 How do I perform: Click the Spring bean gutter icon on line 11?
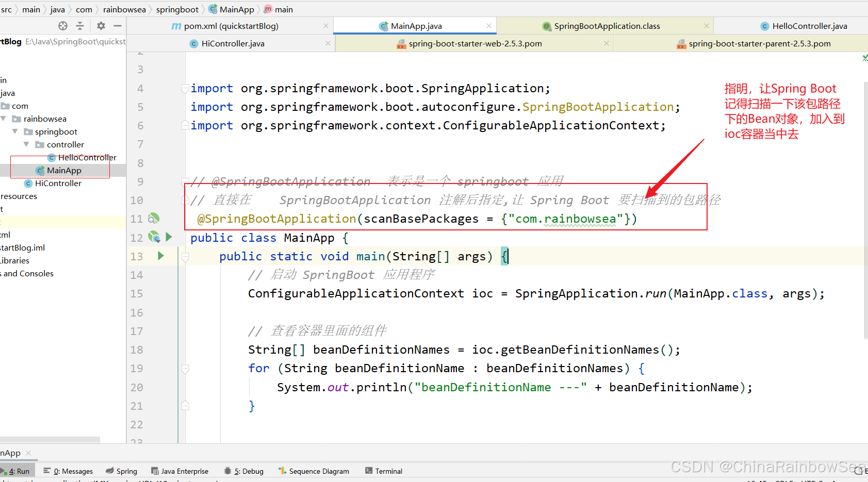154,219
